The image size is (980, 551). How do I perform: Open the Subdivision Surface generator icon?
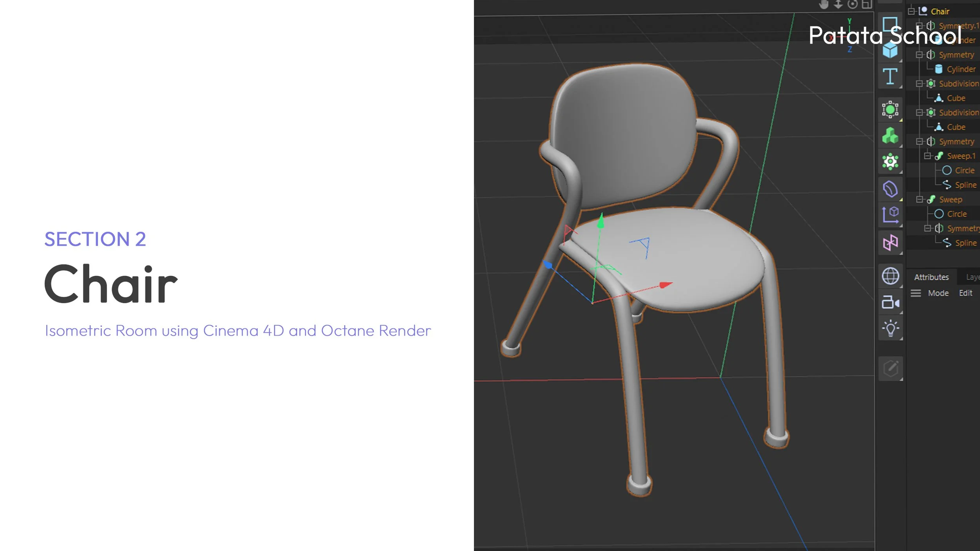(890, 109)
